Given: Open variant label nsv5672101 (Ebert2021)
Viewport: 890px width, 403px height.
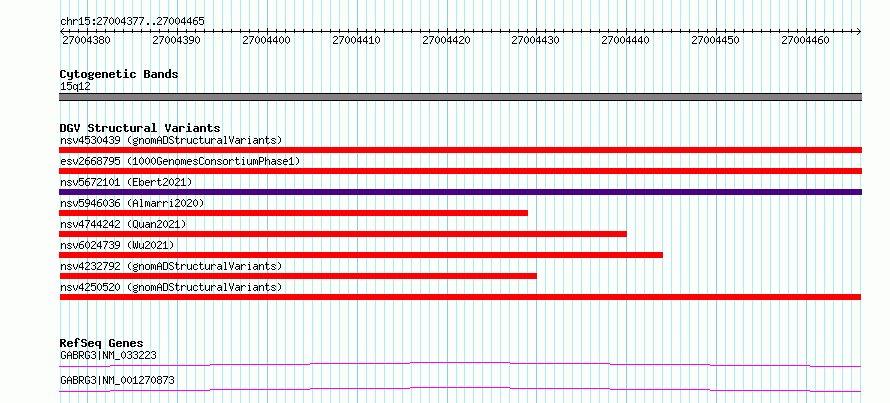Looking at the screenshot, I should (126, 182).
